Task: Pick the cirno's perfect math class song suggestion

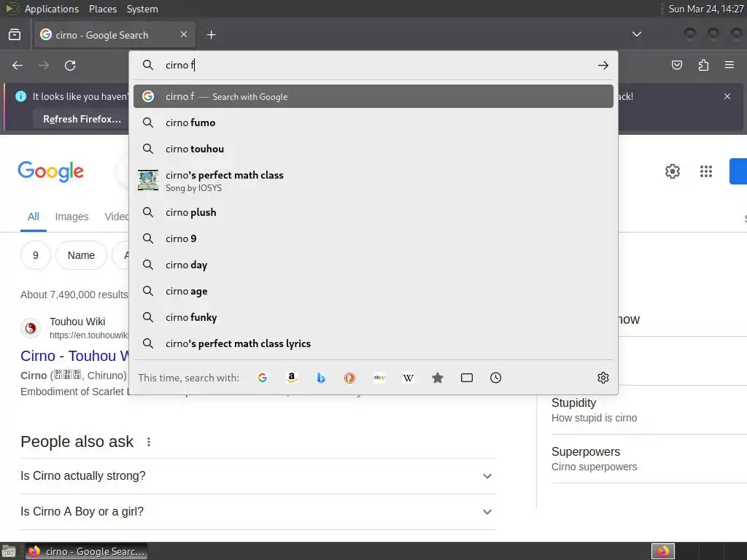Action: (x=373, y=181)
